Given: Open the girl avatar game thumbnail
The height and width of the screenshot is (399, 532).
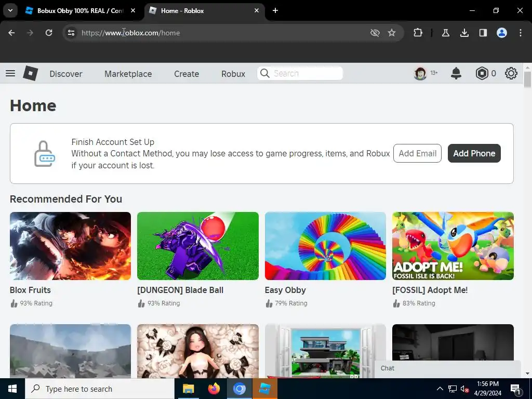Looking at the screenshot, I should pyautogui.click(x=198, y=351).
